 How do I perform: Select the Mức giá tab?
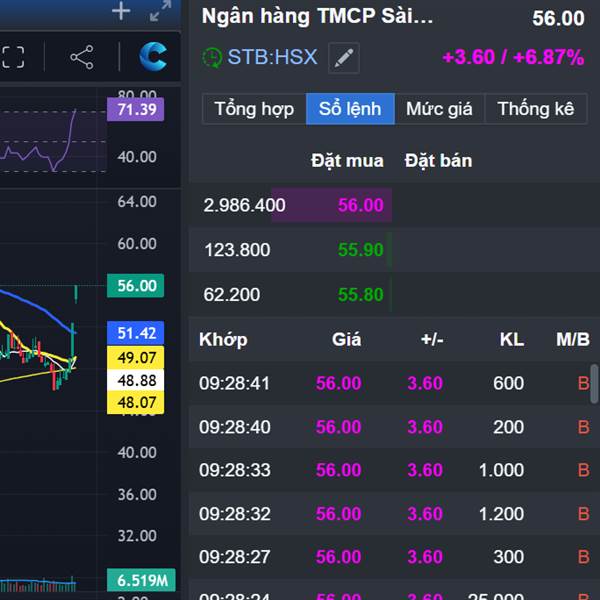click(439, 109)
